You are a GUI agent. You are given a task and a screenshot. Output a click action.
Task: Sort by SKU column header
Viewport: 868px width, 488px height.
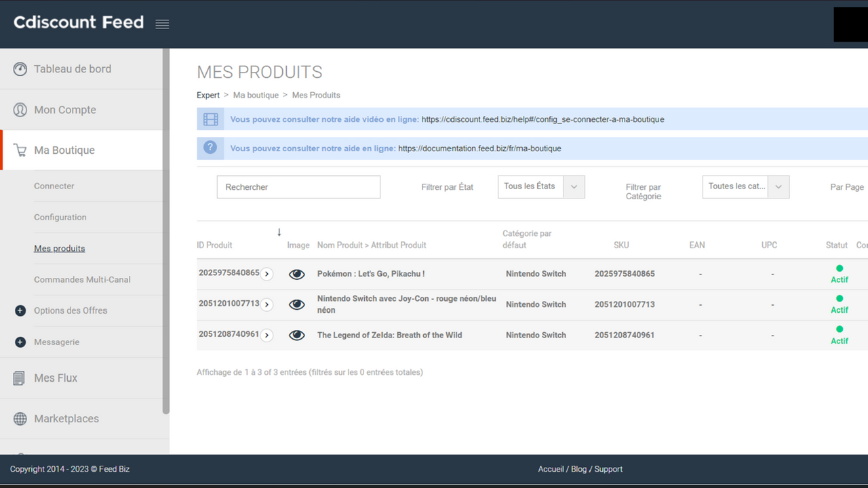(x=621, y=245)
